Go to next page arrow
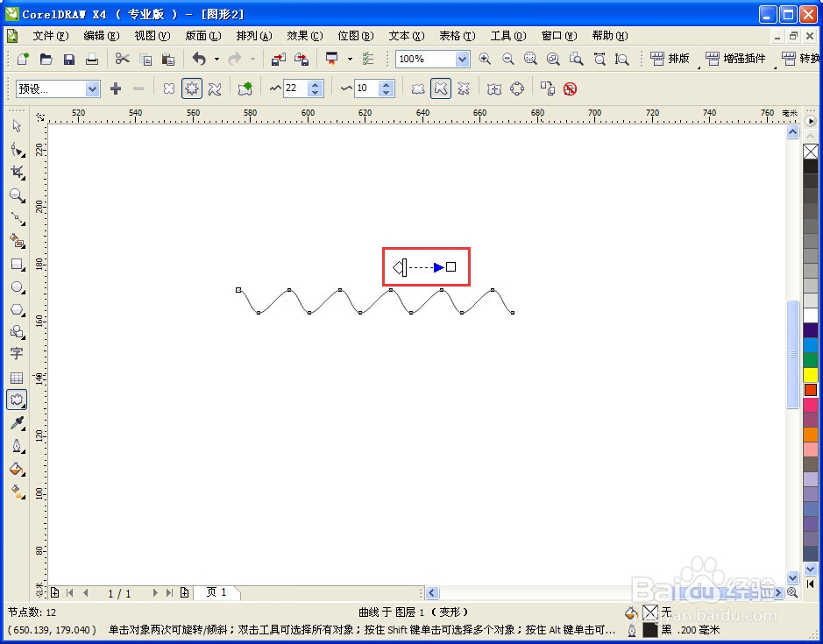Image resolution: width=823 pixels, height=644 pixels. tap(154, 592)
